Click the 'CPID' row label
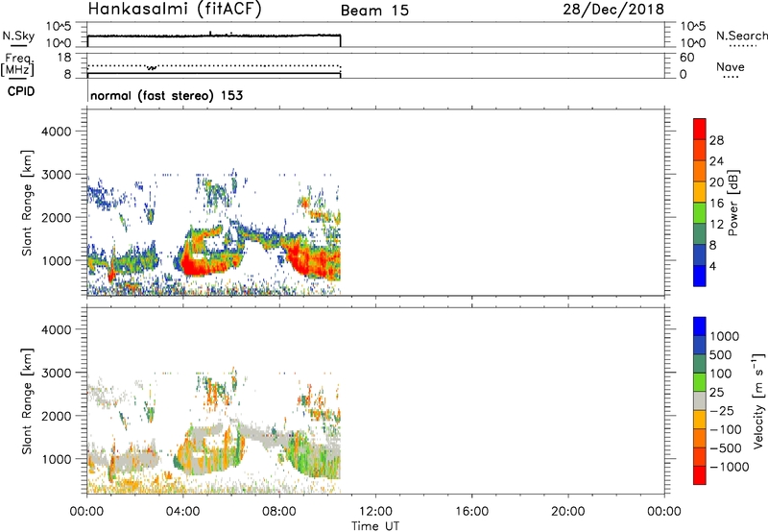The image size is (768, 532). (x=21, y=91)
